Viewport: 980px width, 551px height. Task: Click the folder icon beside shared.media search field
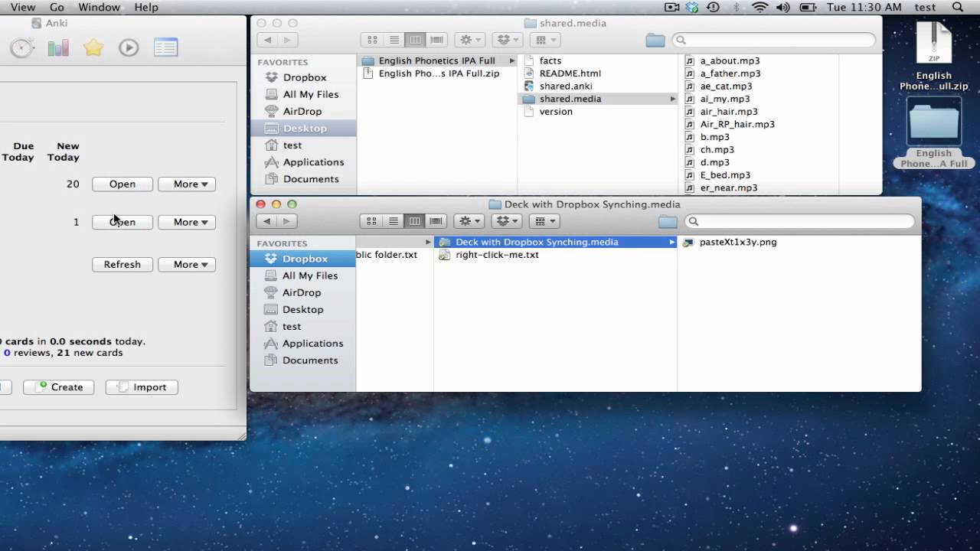(655, 40)
